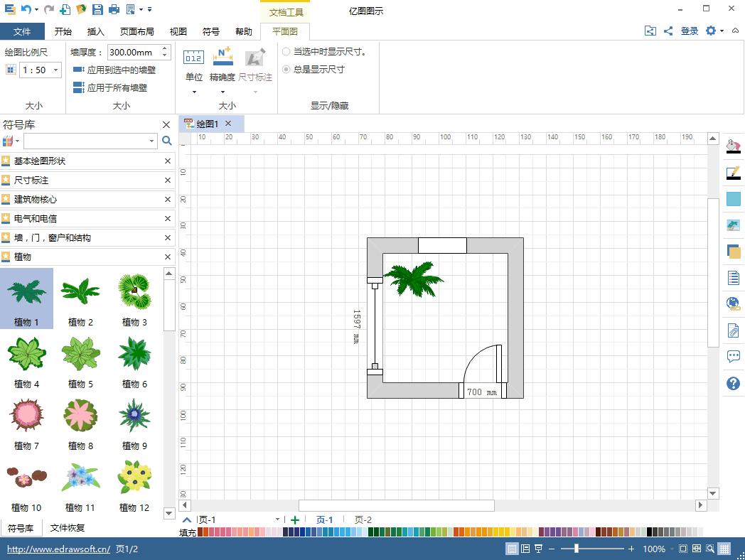
Task: Open the 插入 menu tab
Action: pos(96,31)
